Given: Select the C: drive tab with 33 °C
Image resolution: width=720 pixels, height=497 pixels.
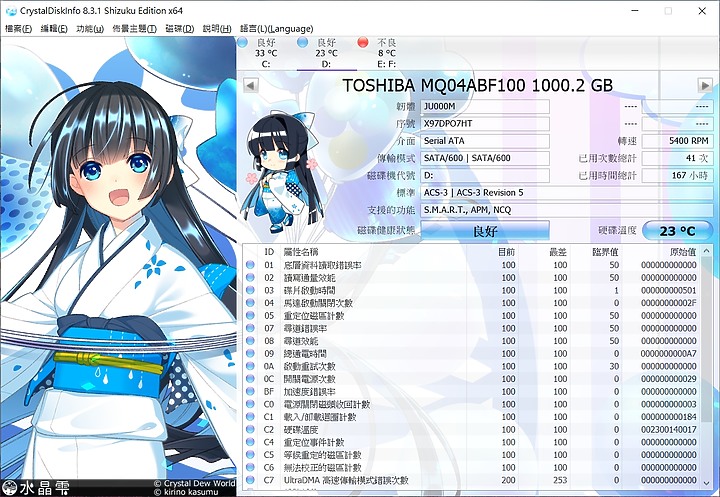Looking at the screenshot, I should click(x=266, y=53).
